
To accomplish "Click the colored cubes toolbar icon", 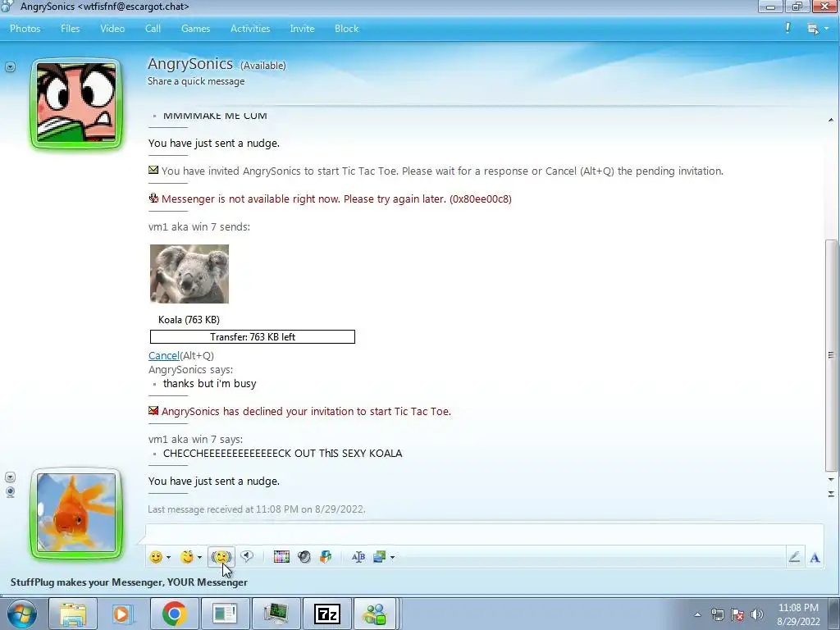I will (x=326, y=557).
